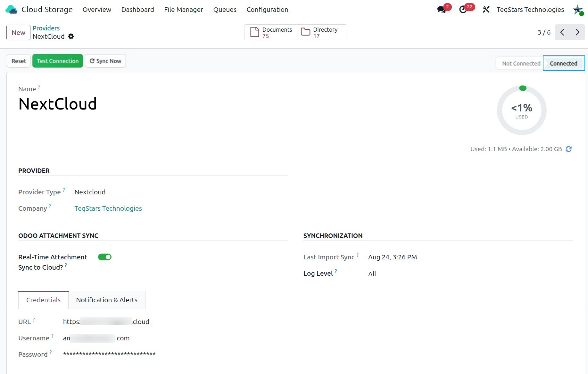Open the Documents 75 stat button
Viewport: 588px width, 374px height.
(271, 32)
